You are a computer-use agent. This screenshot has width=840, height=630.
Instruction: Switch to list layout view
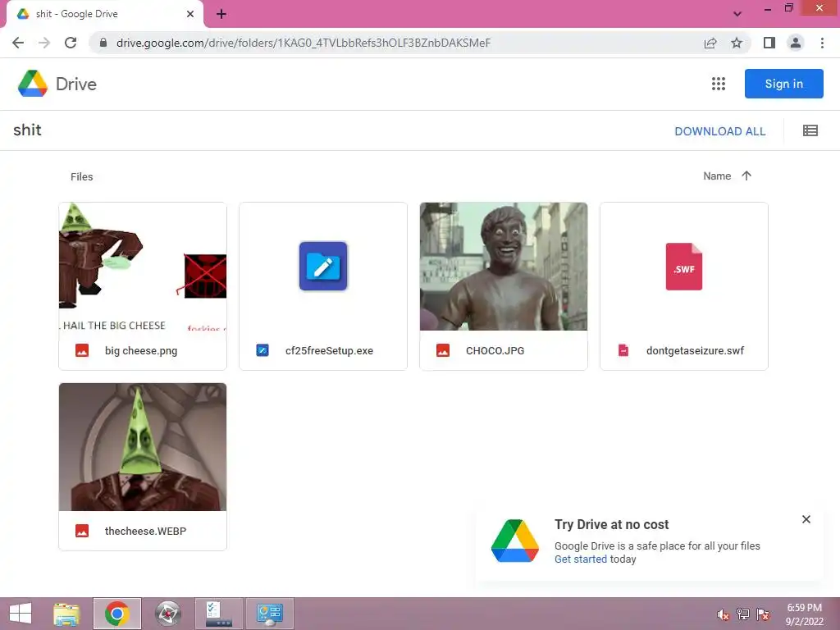810,130
